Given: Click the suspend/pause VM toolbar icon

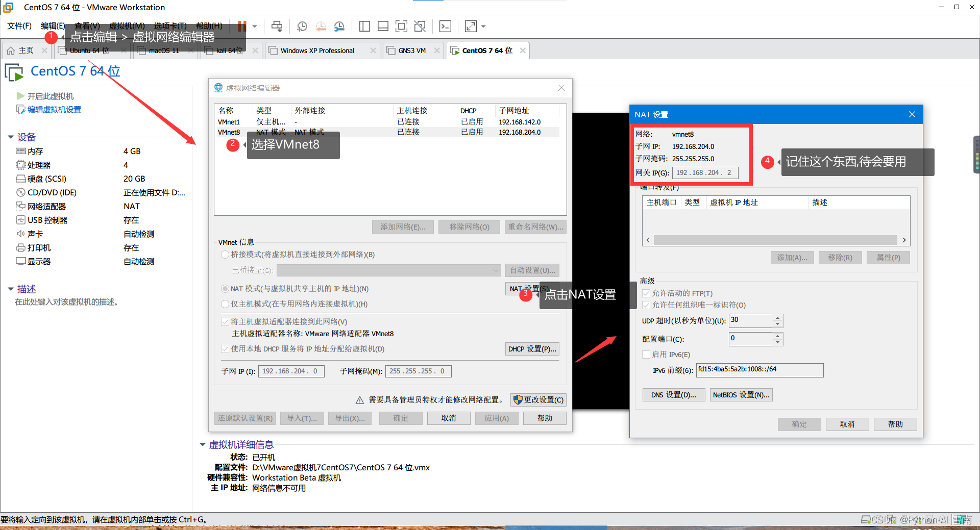Looking at the screenshot, I should (x=242, y=26).
